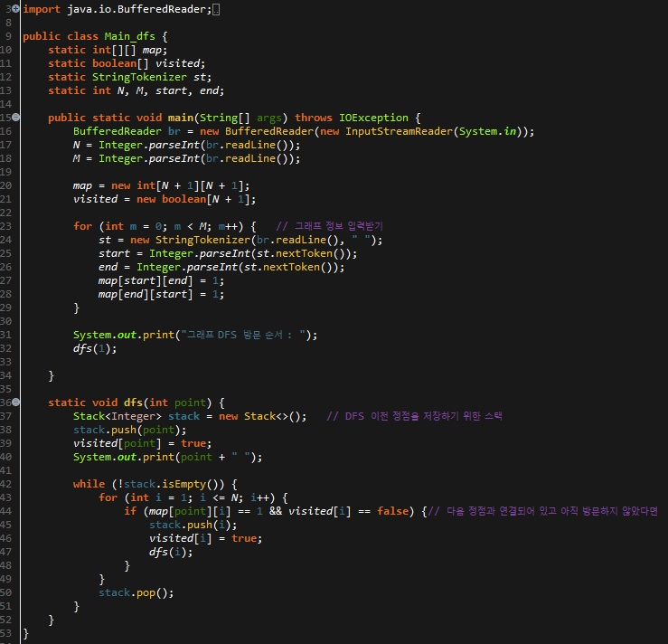The height and width of the screenshot is (644, 668).
Task: Click the 'visited = new boolean[N + 1];' line
Action: [x=165, y=199]
